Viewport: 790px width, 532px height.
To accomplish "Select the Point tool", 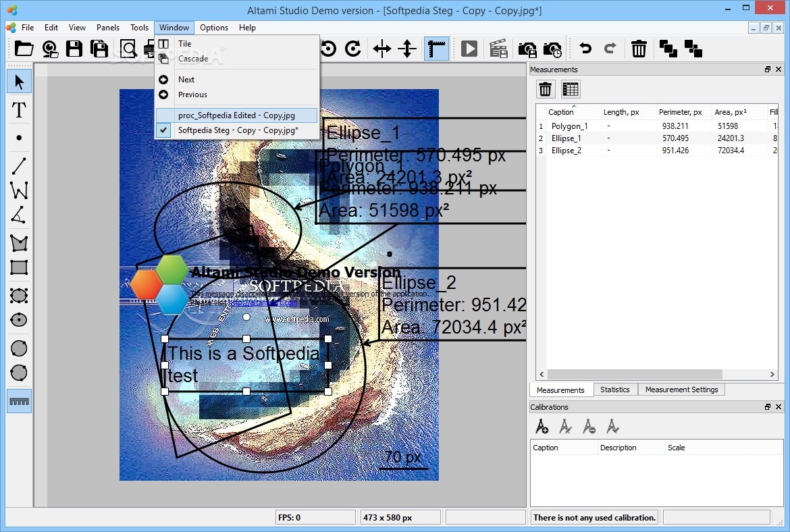I will click(x=19, y=138).
